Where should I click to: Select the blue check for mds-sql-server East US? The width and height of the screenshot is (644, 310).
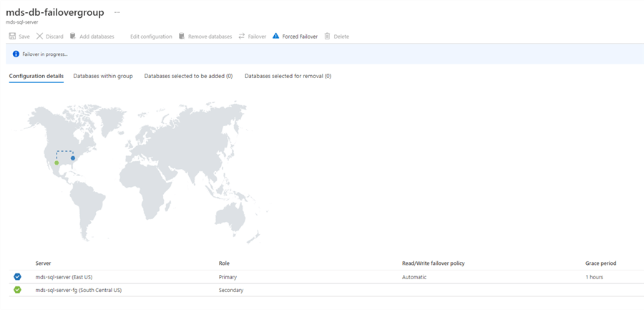click(18, 276)
